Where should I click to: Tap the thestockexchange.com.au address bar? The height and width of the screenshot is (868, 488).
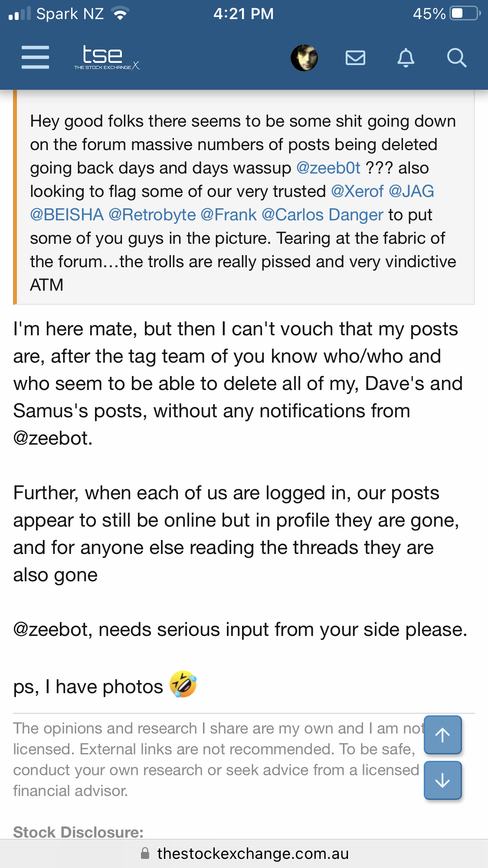[244, 854]
